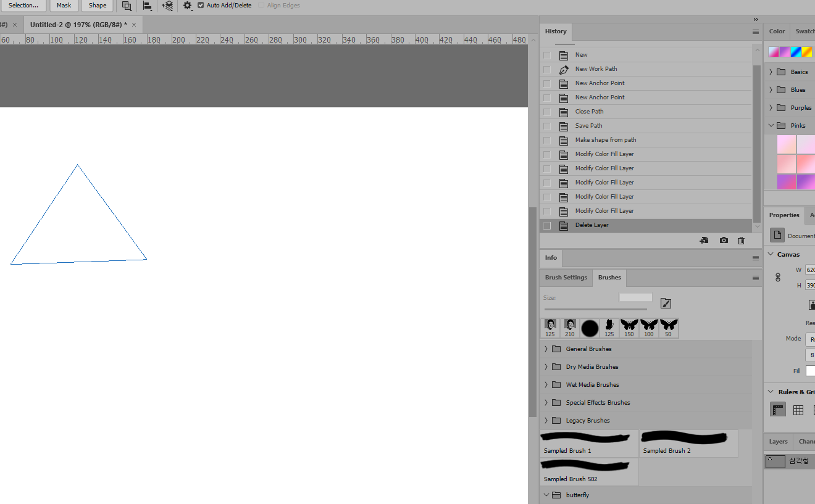The height and width of the screenshot is (504, 815).
Task: Set history brush source at Make shape from path
Action: (x=547, y=140)
